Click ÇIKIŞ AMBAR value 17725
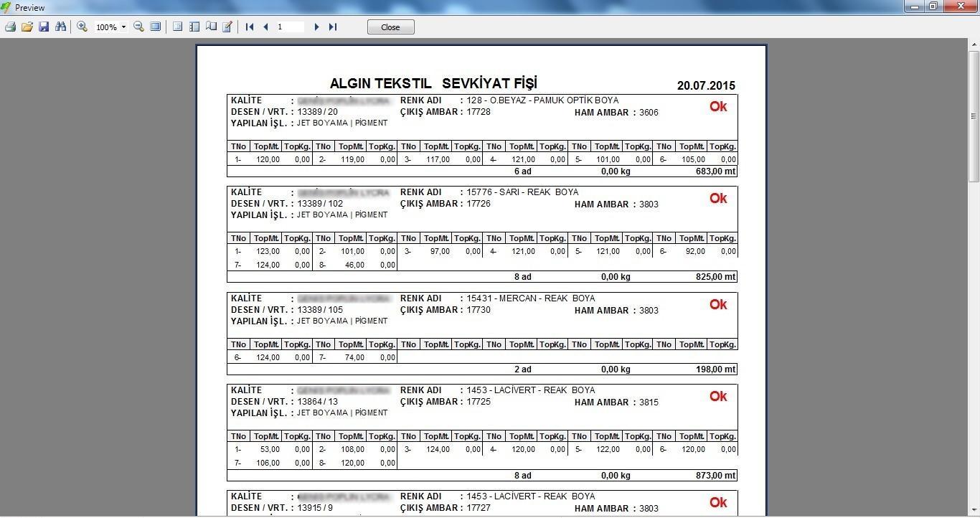Image resolution: width=980 pixels, height=518 pixels. click(479, 402)
